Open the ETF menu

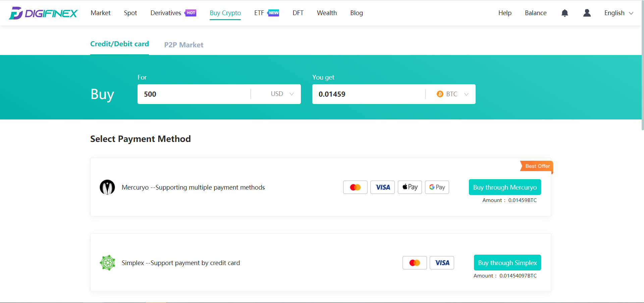[x=259, y=13]
